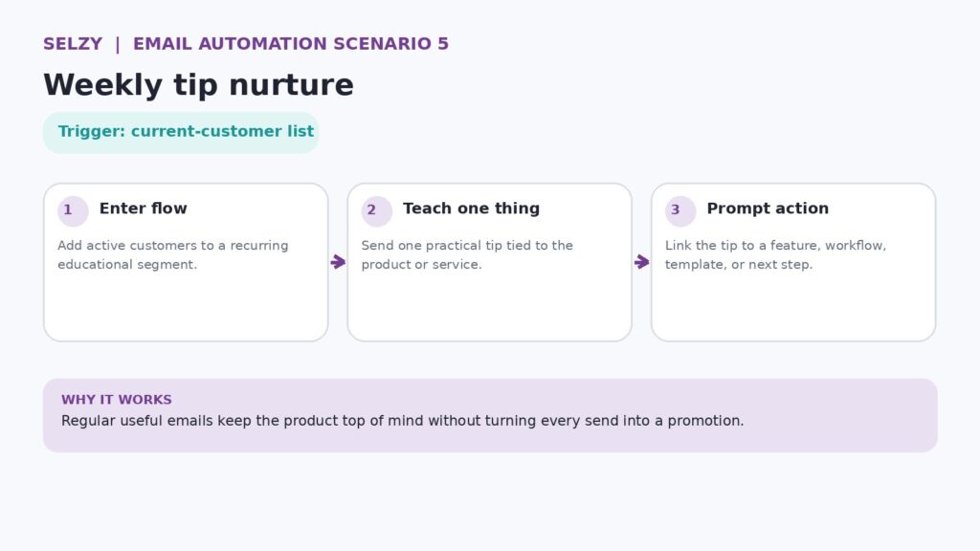Click the 'Prompt action' heading

pyautogui.click(x=768, y=209)
